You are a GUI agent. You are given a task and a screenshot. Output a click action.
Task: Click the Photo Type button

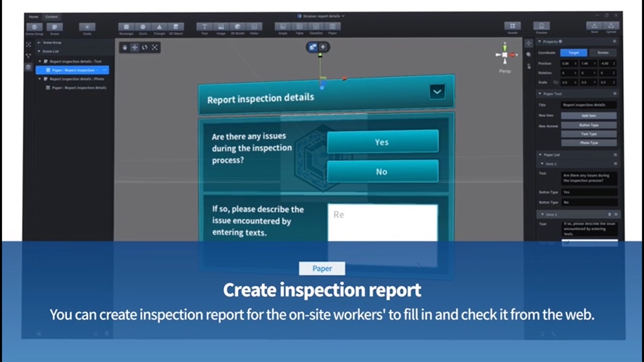[589, 143]
